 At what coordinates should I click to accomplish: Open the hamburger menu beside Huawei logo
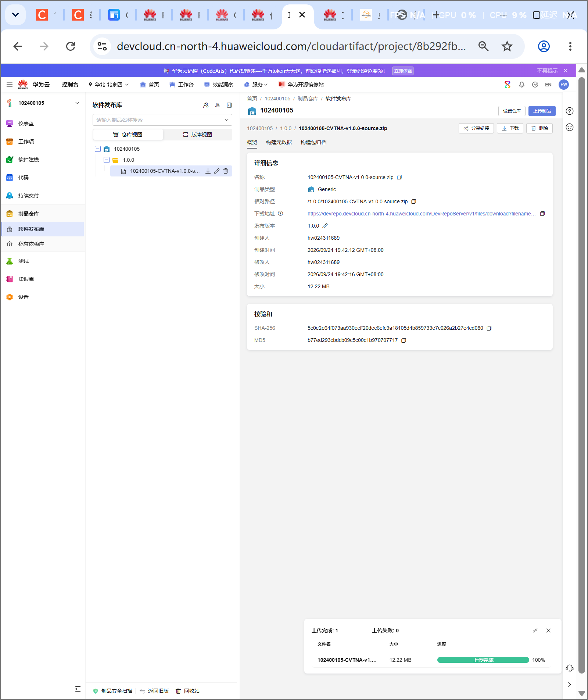click(x=10, y=85)
